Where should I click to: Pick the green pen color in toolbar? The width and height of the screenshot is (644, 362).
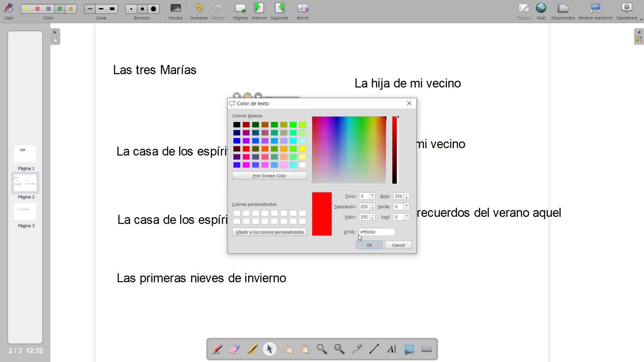(60, 9)
